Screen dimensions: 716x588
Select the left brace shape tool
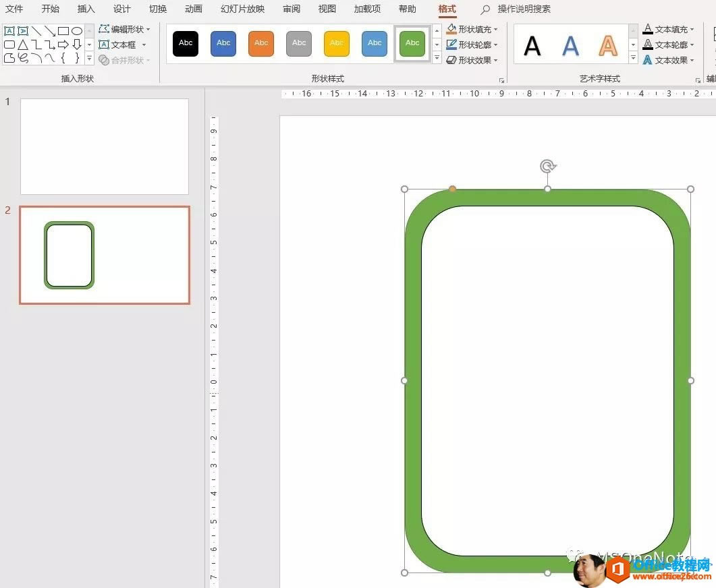(x=63, y=59)
